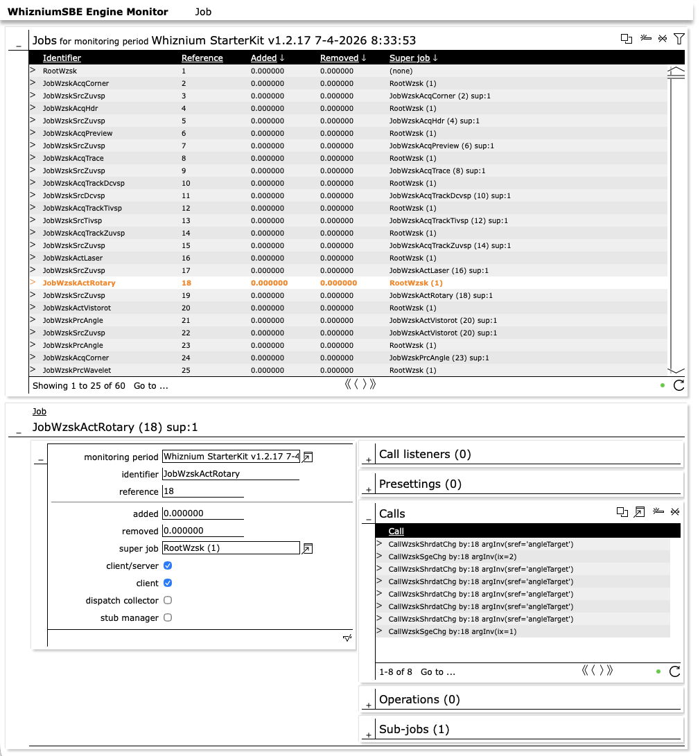Select the CallWzskSgeChg by:18 argInv(ix=1) row
The image size is (700, 756).
click(x=523, y=631)
